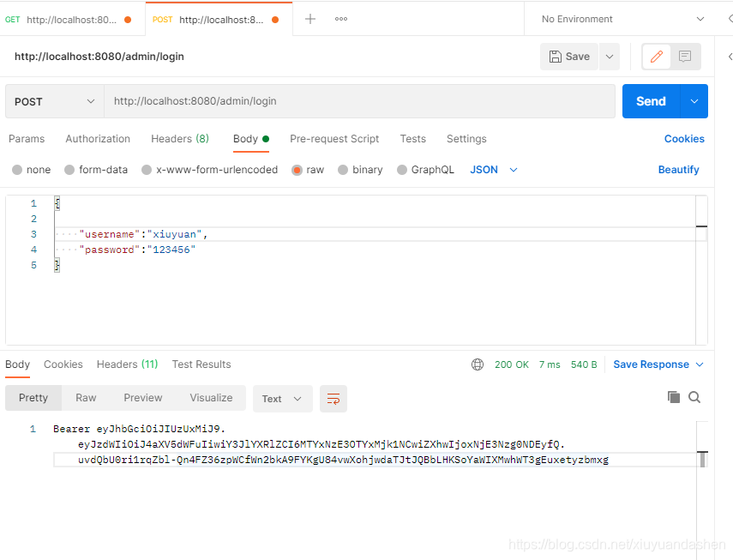733x560 pixels.
Task: Copy response with the copy icon
Action: 674,397
